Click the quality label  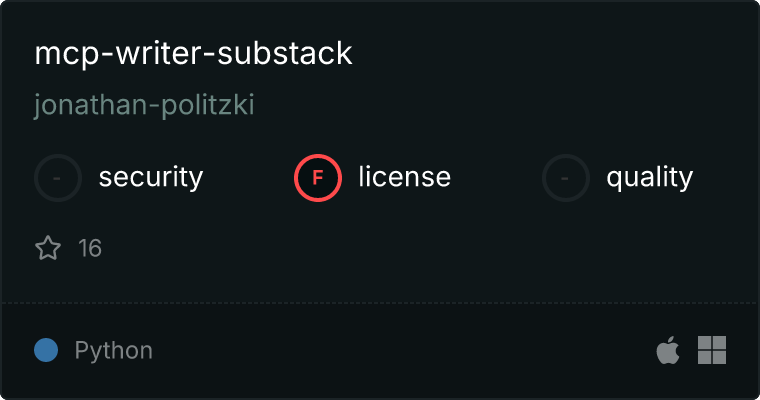click(x=649, y=178)
